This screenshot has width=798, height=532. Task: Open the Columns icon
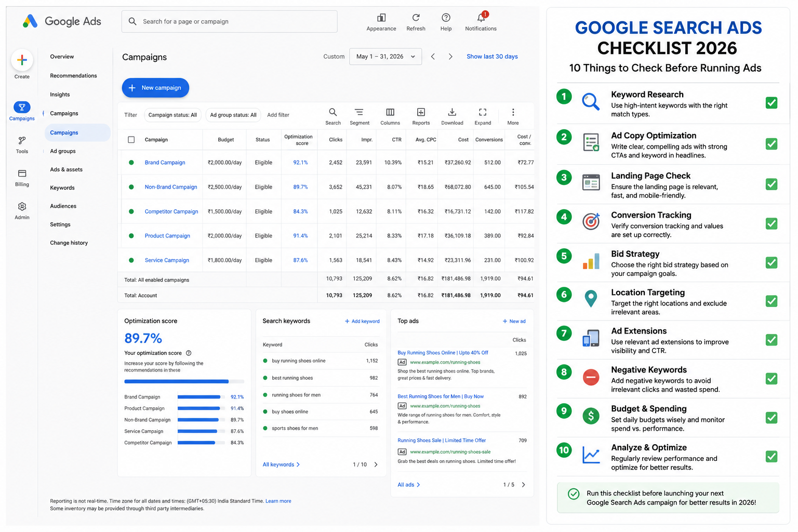(x=390, y=112)
